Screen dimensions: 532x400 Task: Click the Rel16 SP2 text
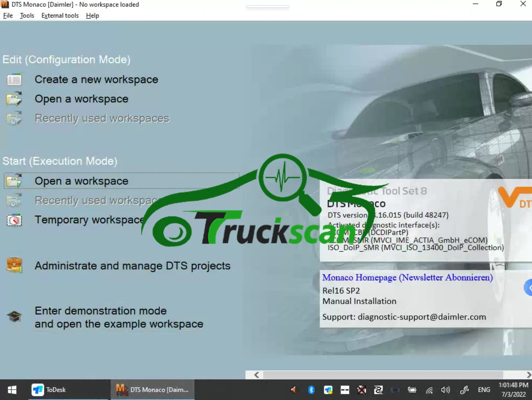(341, 290)
